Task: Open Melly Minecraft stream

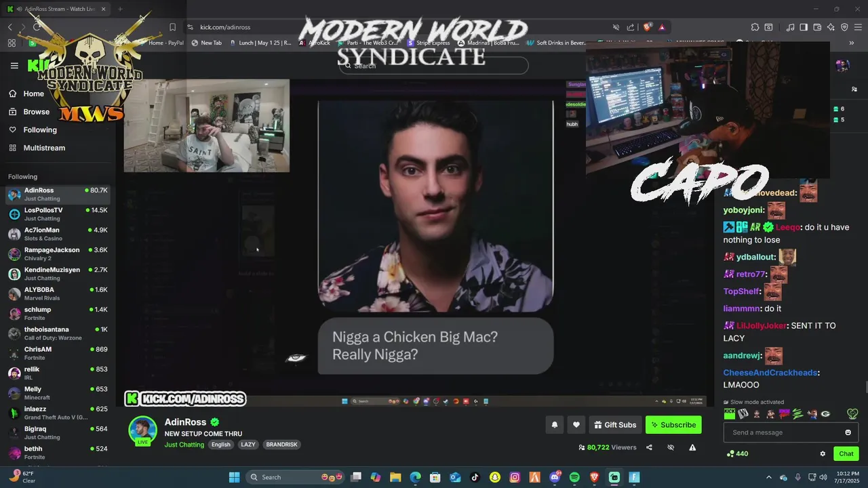Action: (x=58, y=393)
